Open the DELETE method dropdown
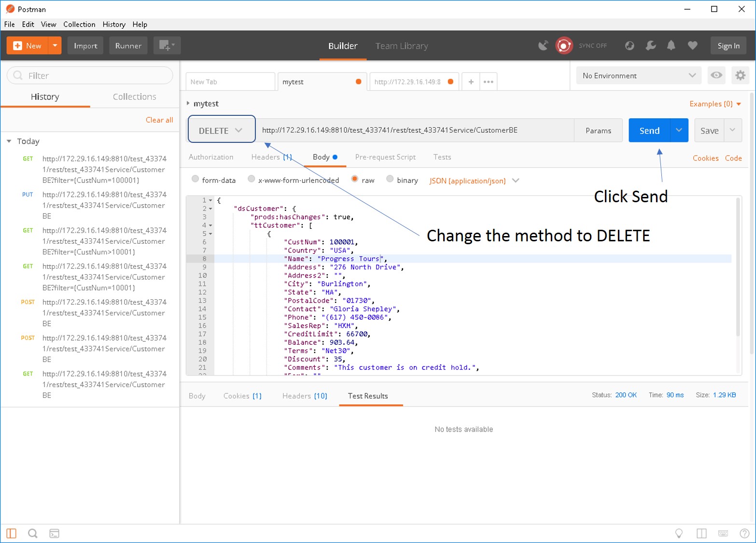The height and width of the screenshot is (543, 756). pyautogui.click(x=222, y=129)
